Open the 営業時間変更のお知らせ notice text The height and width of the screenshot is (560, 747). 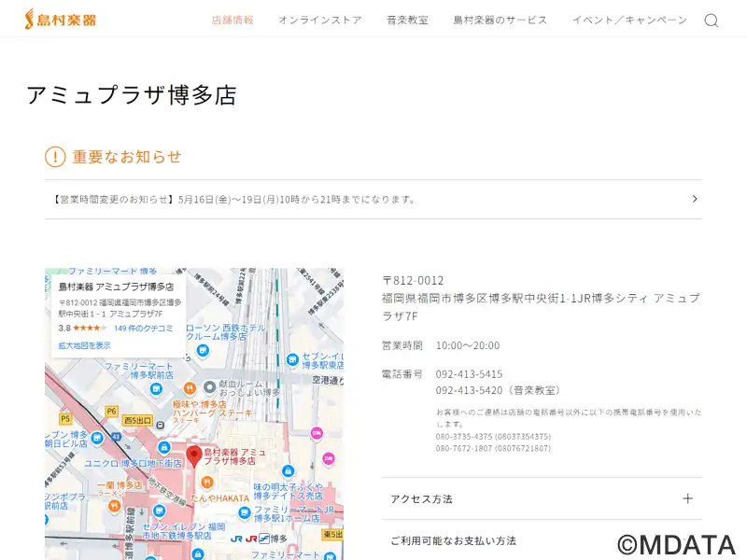tap(234, 200)
